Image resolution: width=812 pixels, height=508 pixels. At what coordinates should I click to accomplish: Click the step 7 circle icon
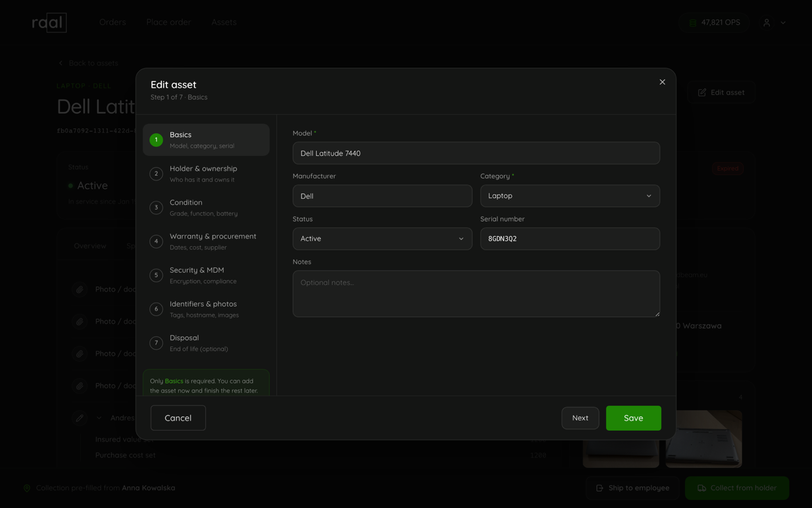point(156,343)
